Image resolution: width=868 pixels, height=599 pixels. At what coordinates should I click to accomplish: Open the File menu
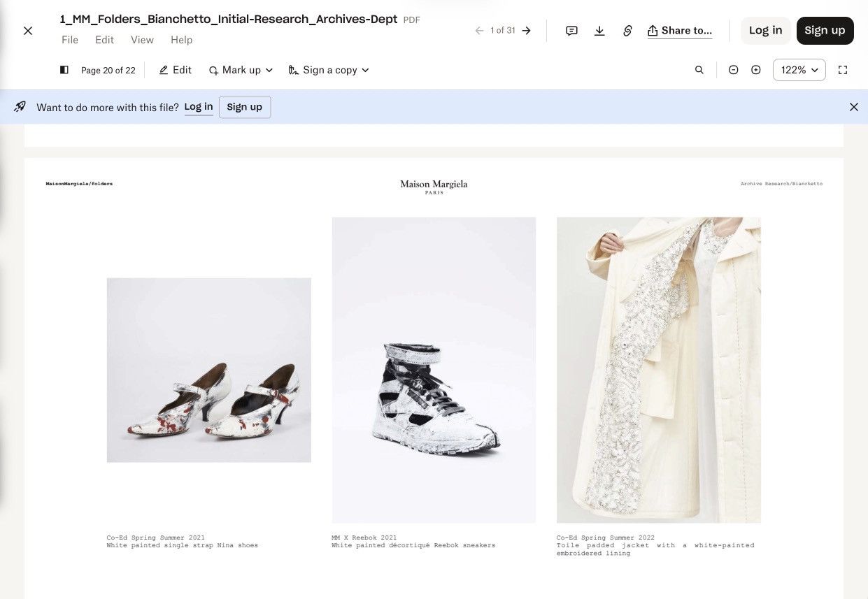[x=70, y=40]
